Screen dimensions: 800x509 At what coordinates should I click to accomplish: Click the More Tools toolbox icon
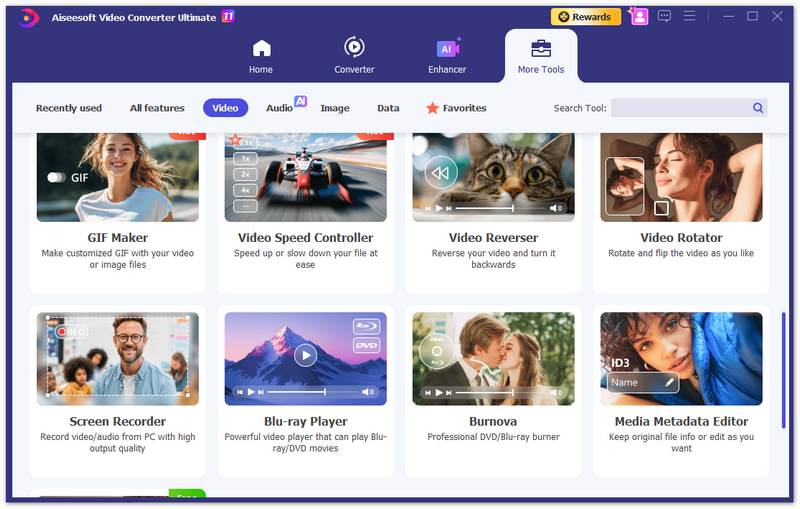click(x=541, y=49)
